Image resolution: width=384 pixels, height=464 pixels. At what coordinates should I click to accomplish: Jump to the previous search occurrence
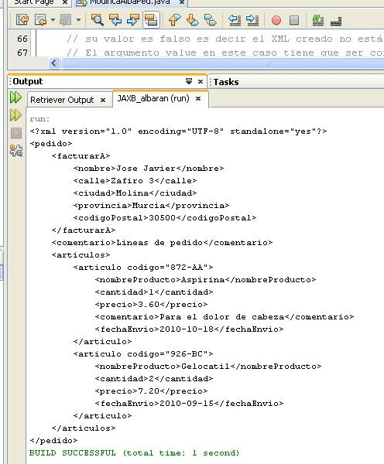[x=115, y=20]
